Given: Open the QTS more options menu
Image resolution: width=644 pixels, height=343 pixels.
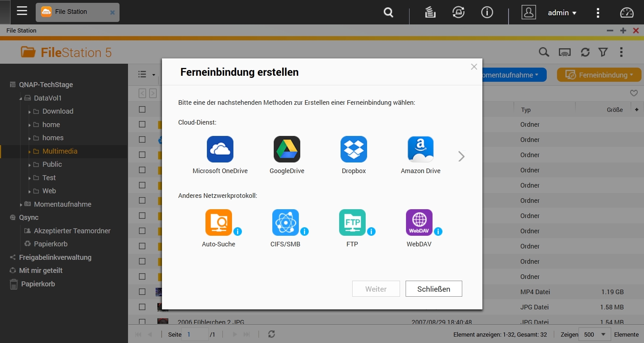Looking at the screenshot, I should (598, 13).
